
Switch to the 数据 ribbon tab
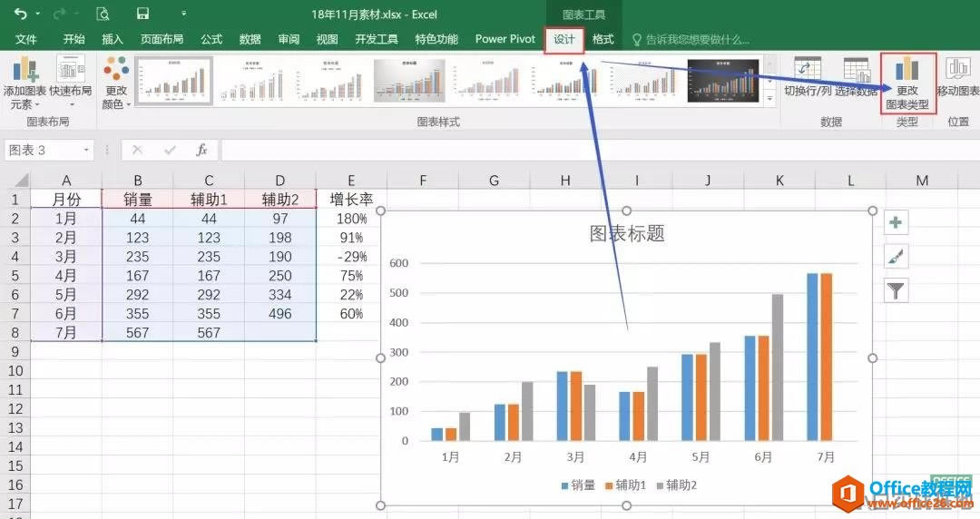coord(250,39)
